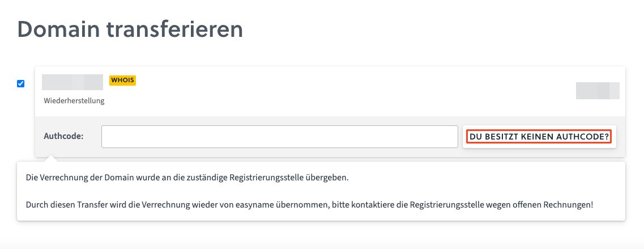Click the blurred domain name
The height and width of the screenshot is (249, 644).
(x=72, y=82)
